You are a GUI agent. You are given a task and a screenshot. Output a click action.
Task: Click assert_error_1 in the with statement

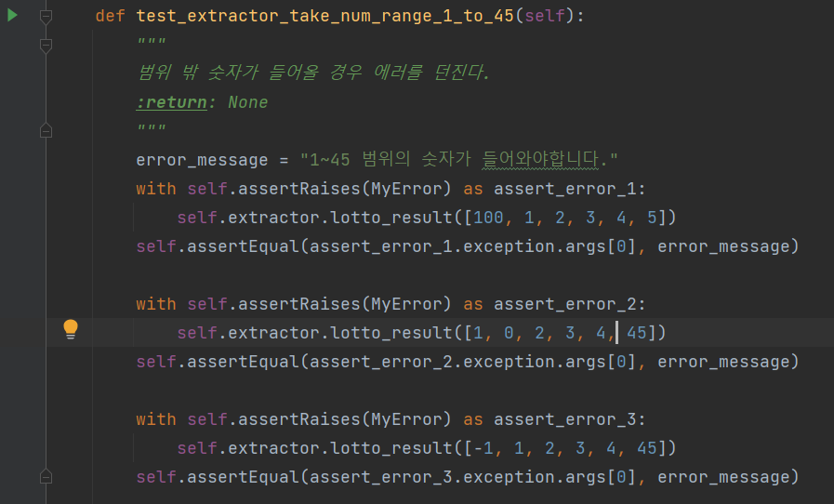[x=565, y=189]
